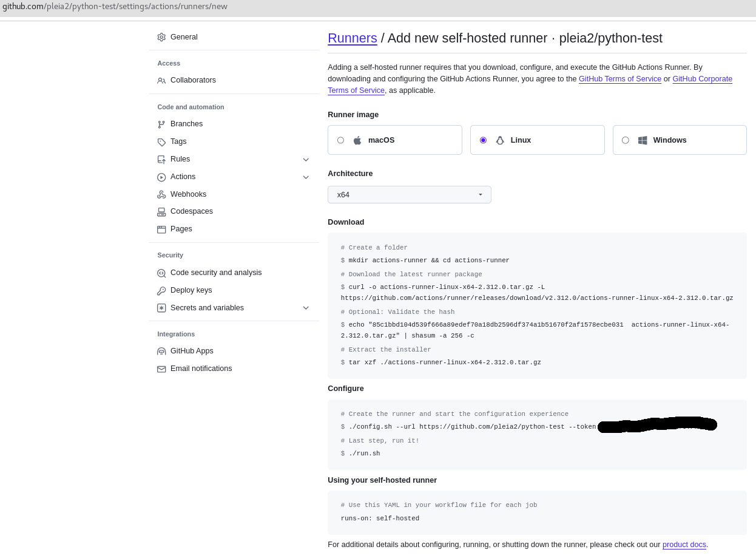Click the Apple logo in macOS card

tap(357, 140)
